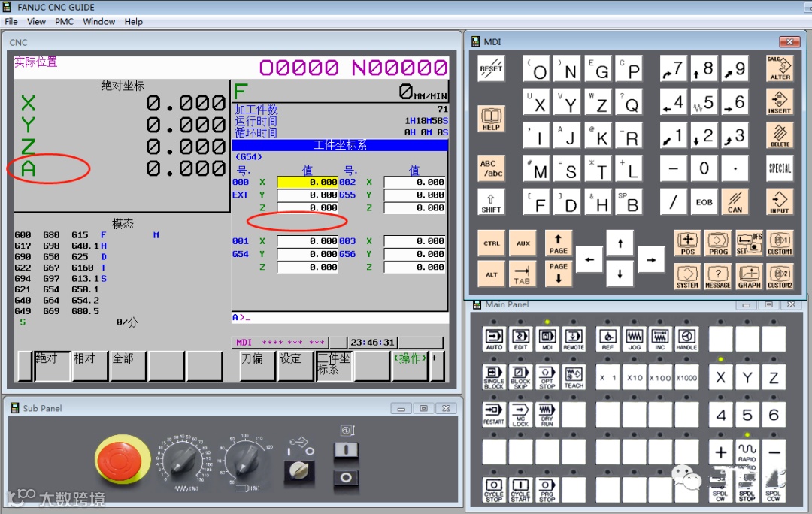Open the SYSTEM screen key
812x514 pixels.
coord(687,277)
